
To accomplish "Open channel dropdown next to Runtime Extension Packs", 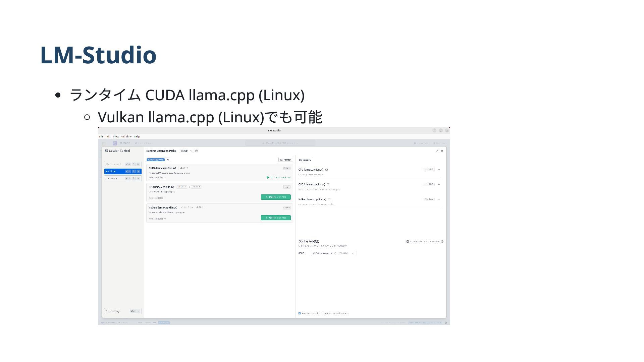I will [x=186, y=151].
